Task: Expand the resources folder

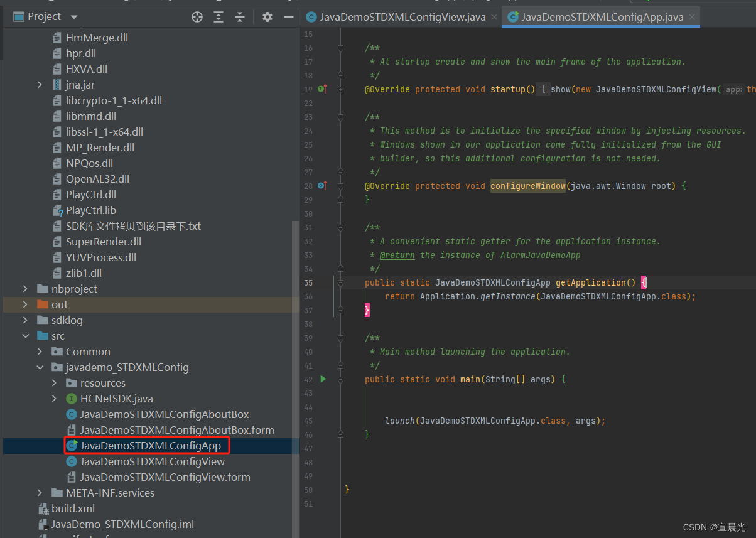Action: tap(55, 383)
